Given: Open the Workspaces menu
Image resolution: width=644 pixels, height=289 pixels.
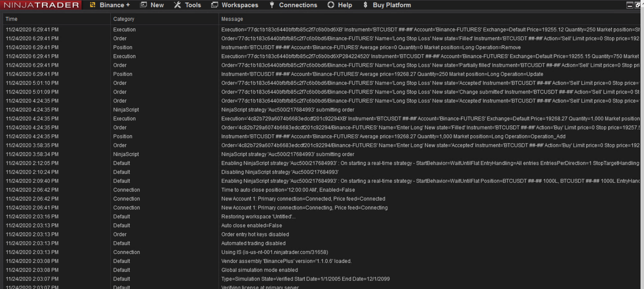Looking at the screenshot, I should click(x=235, y=5).
